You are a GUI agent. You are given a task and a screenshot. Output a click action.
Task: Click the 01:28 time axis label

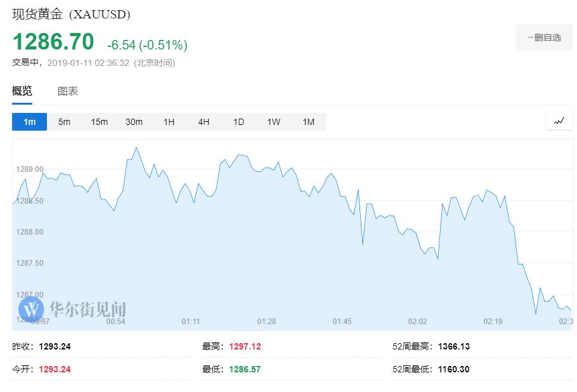(x=266, y=322)
